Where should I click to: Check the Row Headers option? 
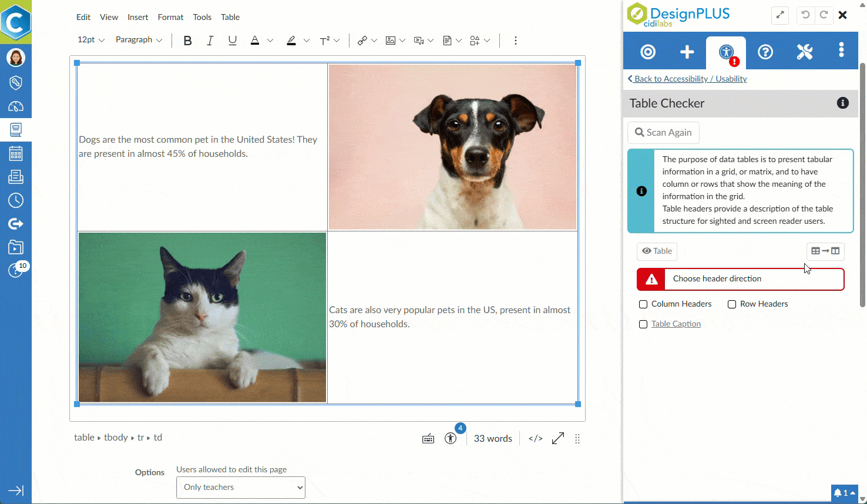(x=732, y=304)
